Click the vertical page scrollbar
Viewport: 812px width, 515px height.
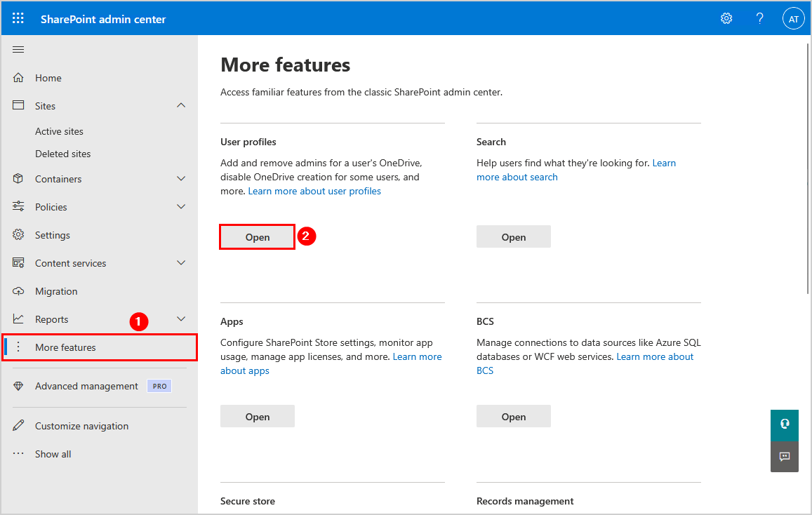(x=807, y=168)
